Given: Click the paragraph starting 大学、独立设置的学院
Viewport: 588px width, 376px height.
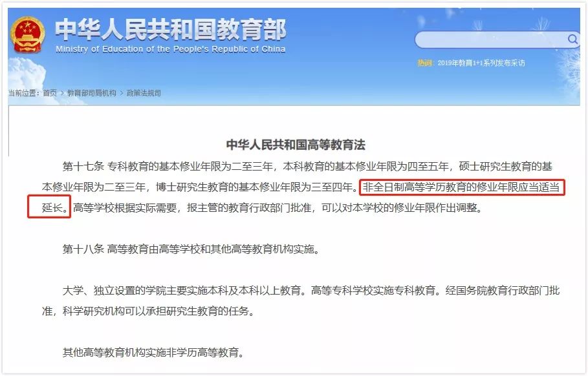Looking at the screenshot, I should pos(301,300).
